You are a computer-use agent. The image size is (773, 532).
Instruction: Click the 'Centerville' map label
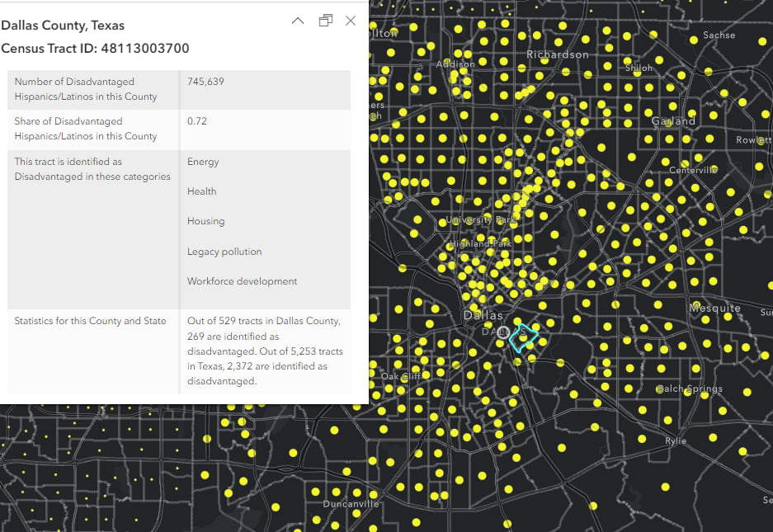click(693, 170)
